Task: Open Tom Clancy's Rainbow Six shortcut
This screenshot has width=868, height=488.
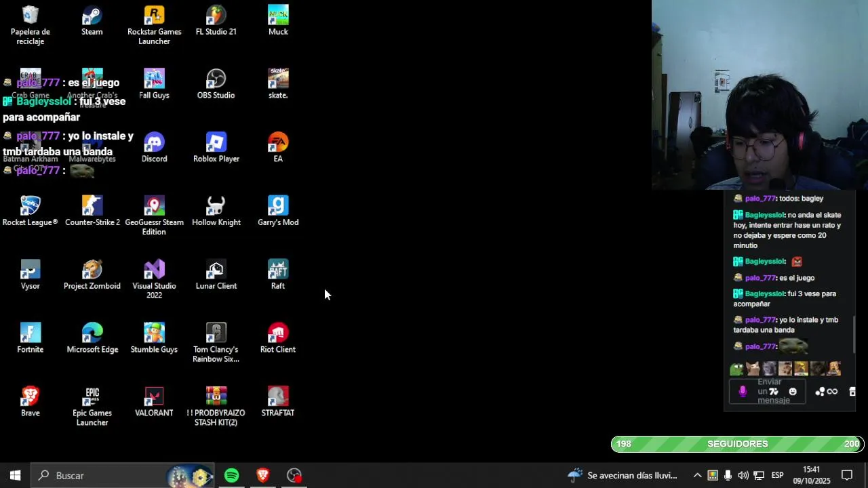Action: point(216,343)
